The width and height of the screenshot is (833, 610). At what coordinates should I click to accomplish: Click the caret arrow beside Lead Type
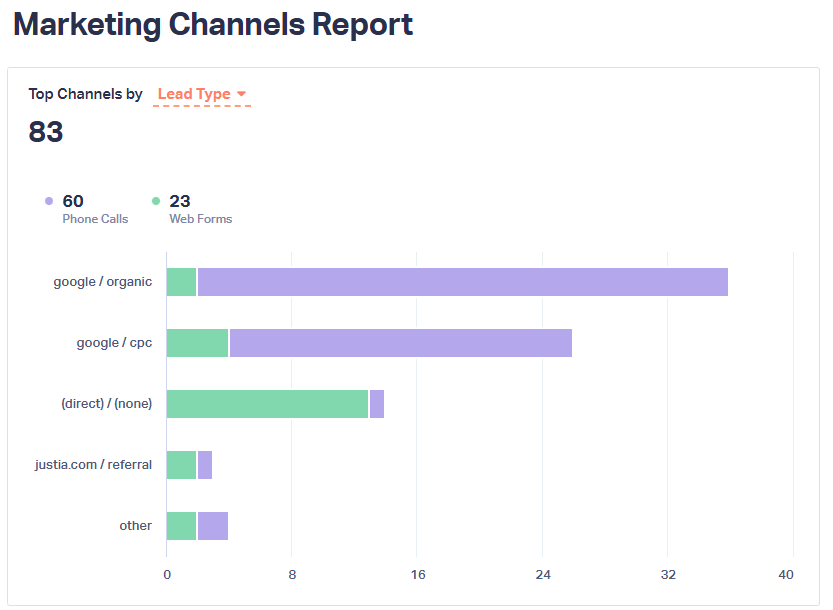coord(240,93)
